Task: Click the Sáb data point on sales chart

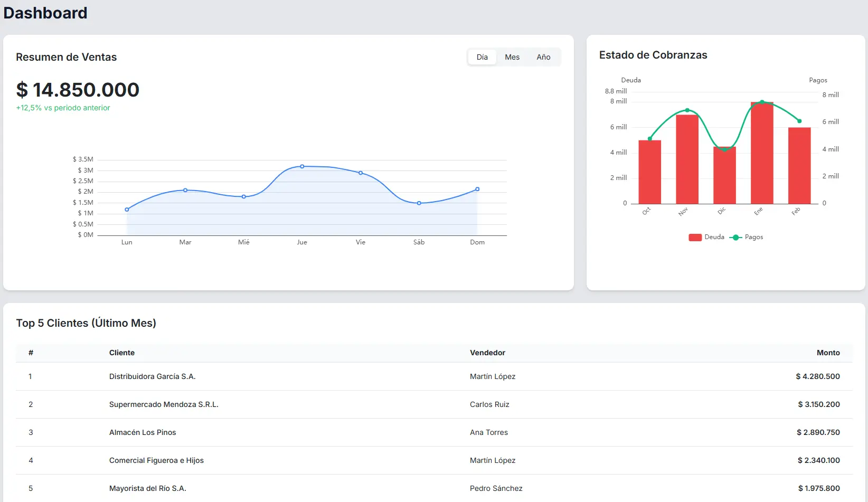Action: point(419,203)
